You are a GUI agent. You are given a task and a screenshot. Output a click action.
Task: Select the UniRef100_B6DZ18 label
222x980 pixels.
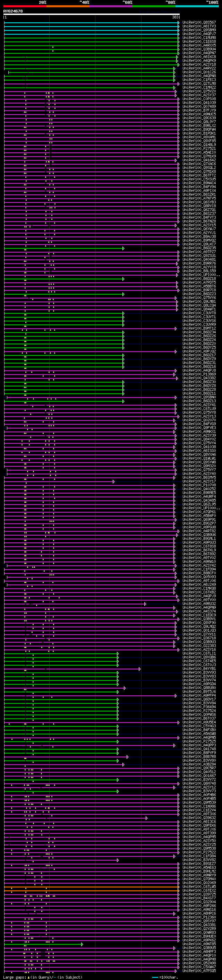[199, 279]
